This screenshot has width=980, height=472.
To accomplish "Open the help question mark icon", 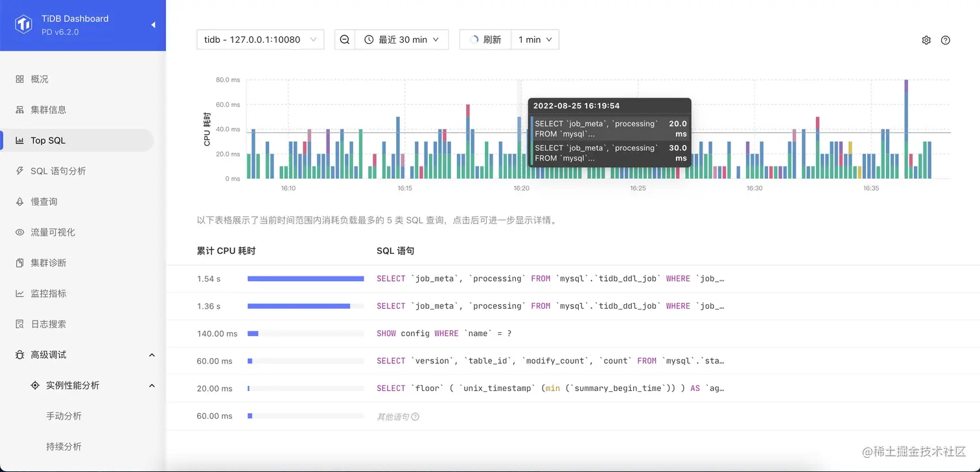I will (946, 40).
